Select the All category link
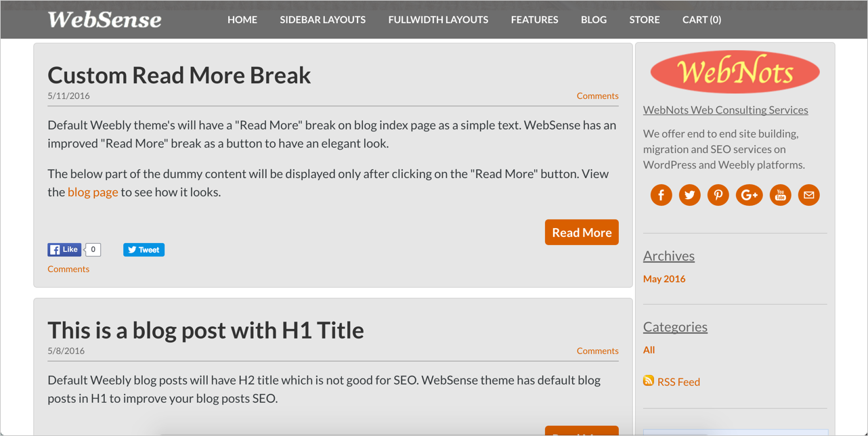The width and height of the screenshot is (868, 436). [649, 350]
